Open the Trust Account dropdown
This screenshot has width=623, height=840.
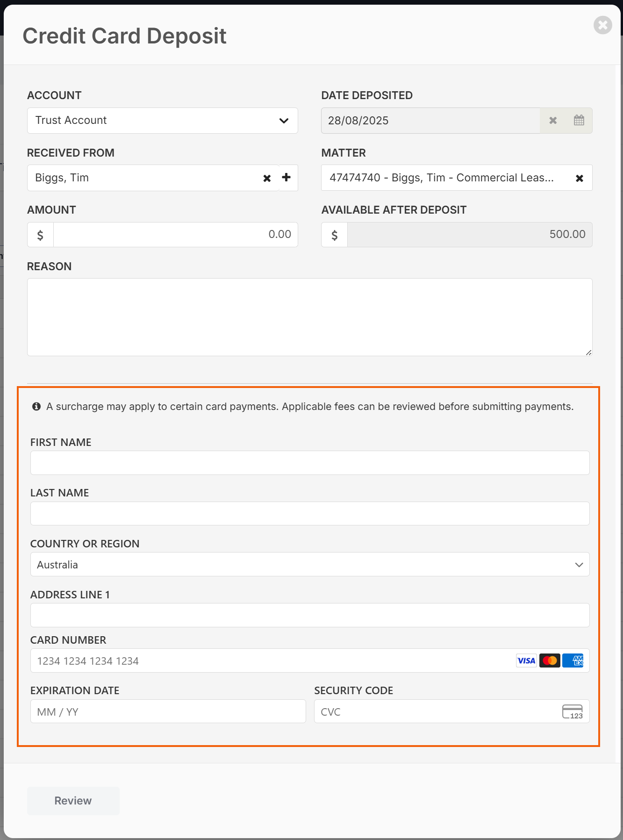162,121
